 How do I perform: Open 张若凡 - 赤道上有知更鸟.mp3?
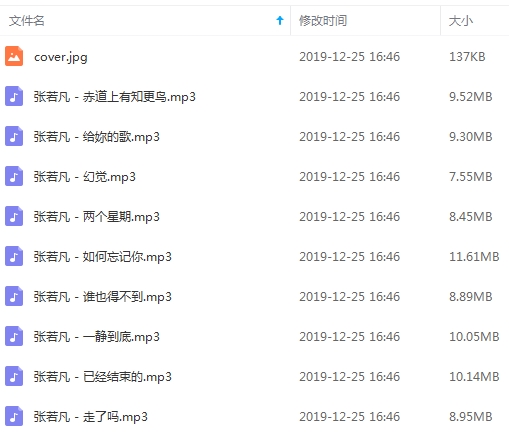(x=115, y=97)
